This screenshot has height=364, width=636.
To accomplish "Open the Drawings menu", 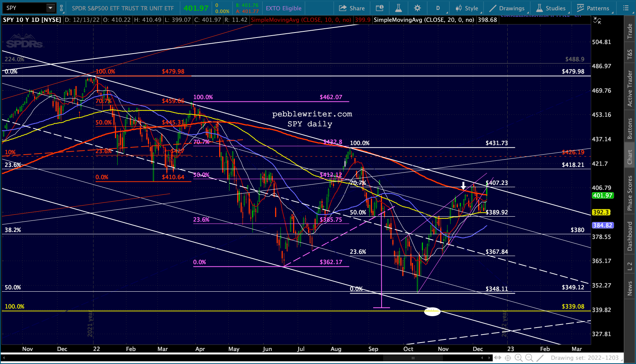I will click(507, 8).
